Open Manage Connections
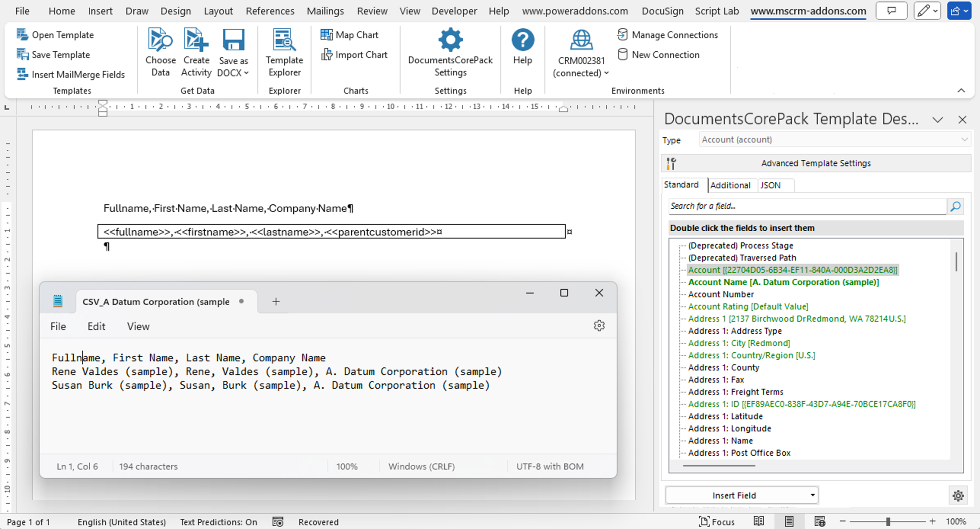The height and width of the screenshot is (529, 980). point(668,34)
